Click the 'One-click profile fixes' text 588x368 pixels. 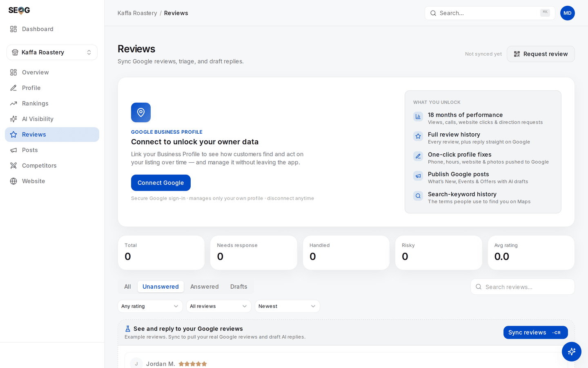pos(460,155)
